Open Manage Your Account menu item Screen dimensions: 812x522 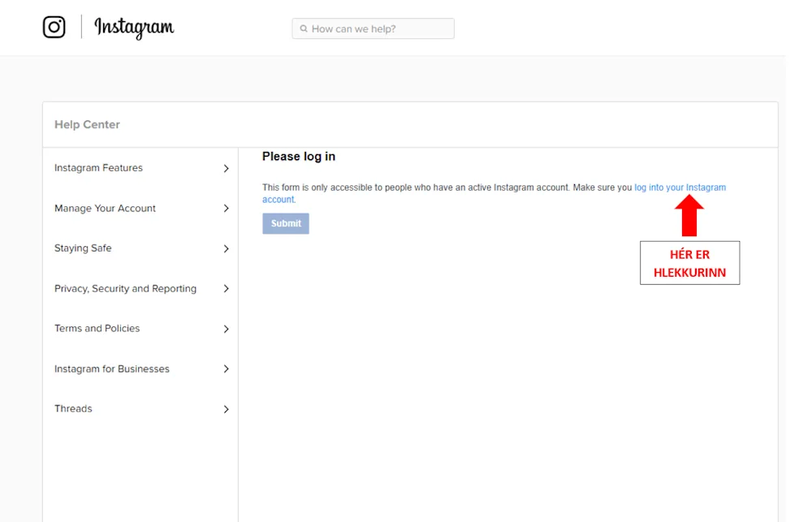pyautogui.click(x=105, y=208)
